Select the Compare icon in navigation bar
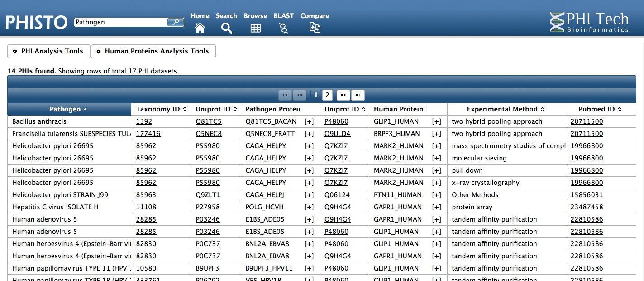Image resolution: width=644 pixels, height=281 pixels. click(315, 28)
